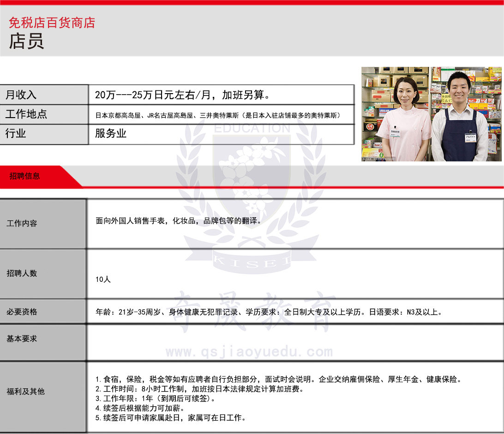Screen dimensions: 504x434
Task: Click the red heading 免税店百货商店
Action: [52, 23]
